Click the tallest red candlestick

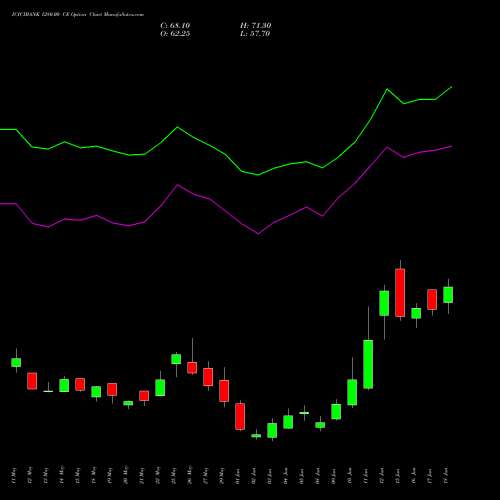click(400, 292)
